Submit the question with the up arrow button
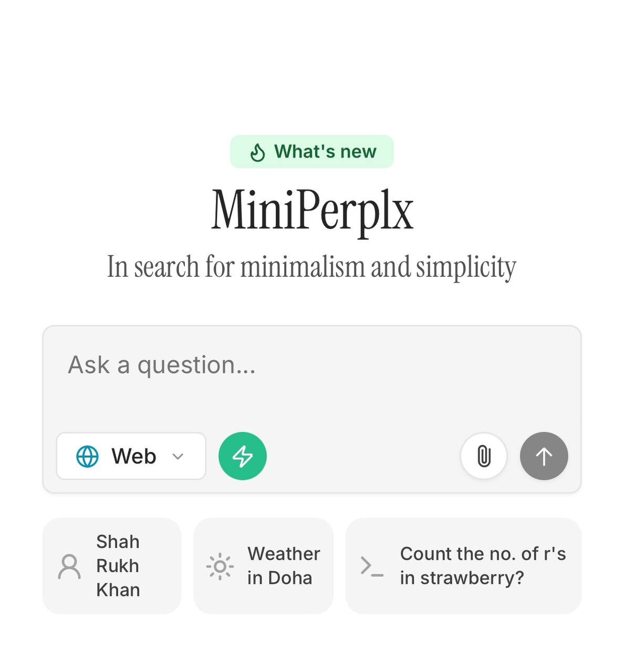This screenshot has width=624, height=672. coord(544,456)
